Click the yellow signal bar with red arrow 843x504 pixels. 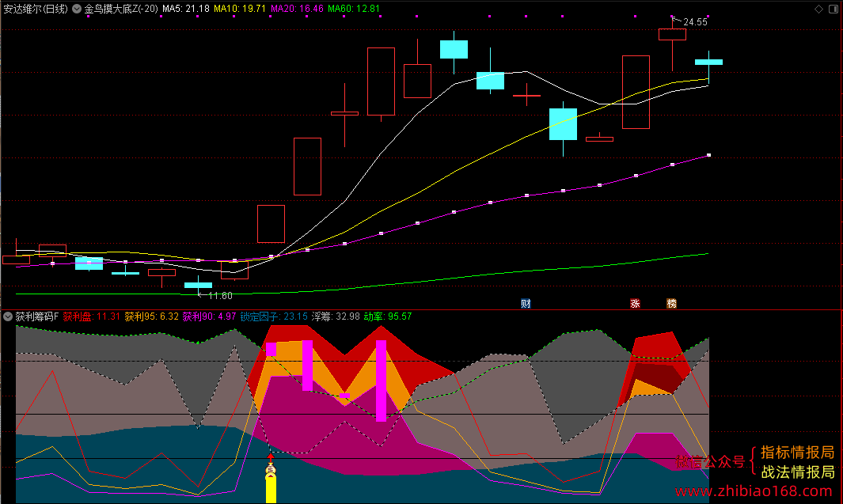(271, 478)
